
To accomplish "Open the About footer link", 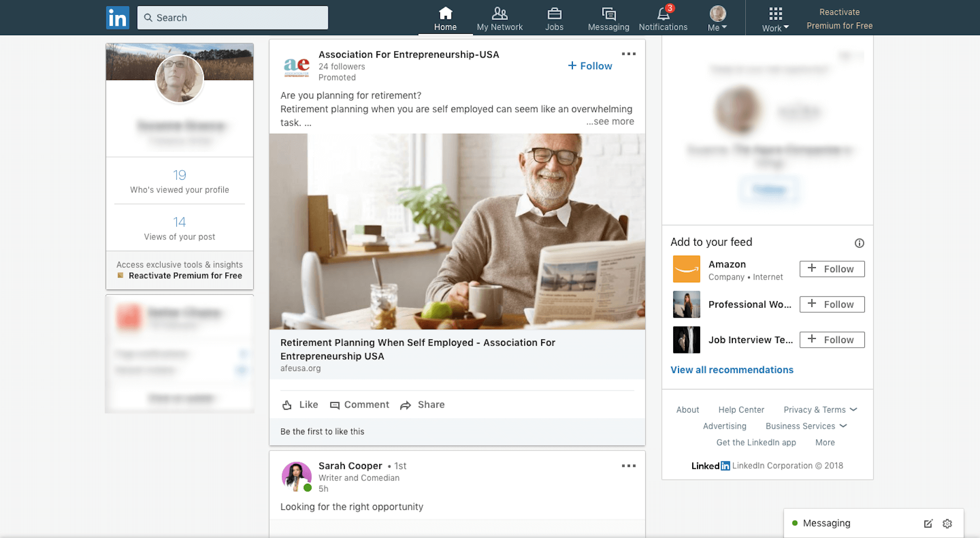I will [687, 410].
